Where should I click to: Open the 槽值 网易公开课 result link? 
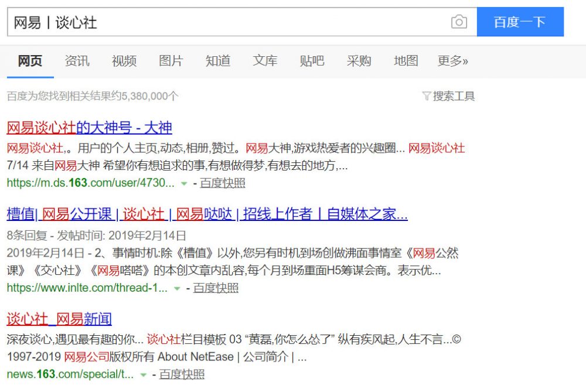pos(207,214)
